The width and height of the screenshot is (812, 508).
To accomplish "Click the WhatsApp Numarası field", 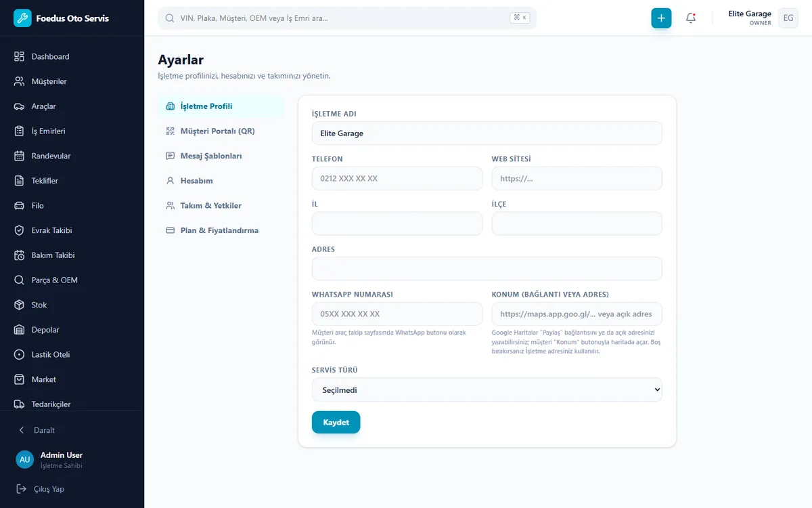I will pos(397,314).
